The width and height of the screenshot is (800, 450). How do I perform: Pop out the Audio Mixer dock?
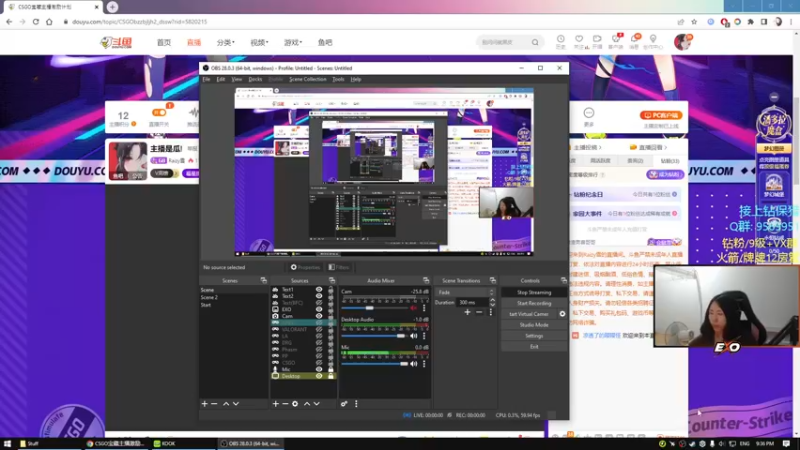point(426,280)
